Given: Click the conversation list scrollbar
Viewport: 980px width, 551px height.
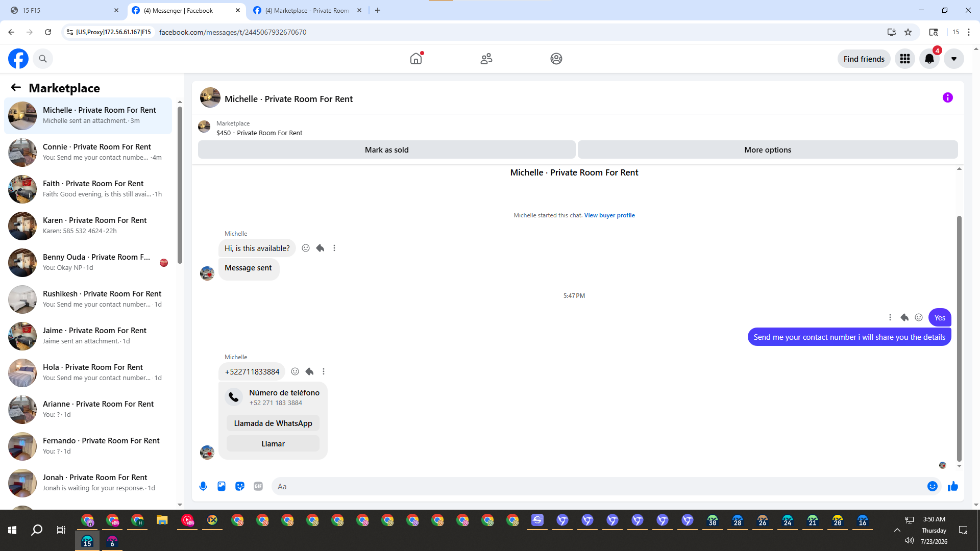Looking at the screenshot, I should pos(180,185).
